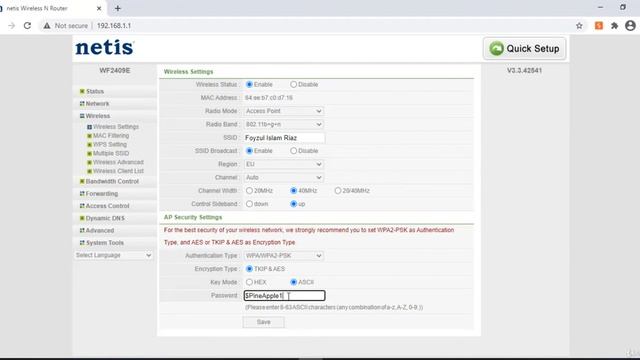Select up for Control Sideband
The width and height of the screenshot is (640, 360).
point(293,204)
